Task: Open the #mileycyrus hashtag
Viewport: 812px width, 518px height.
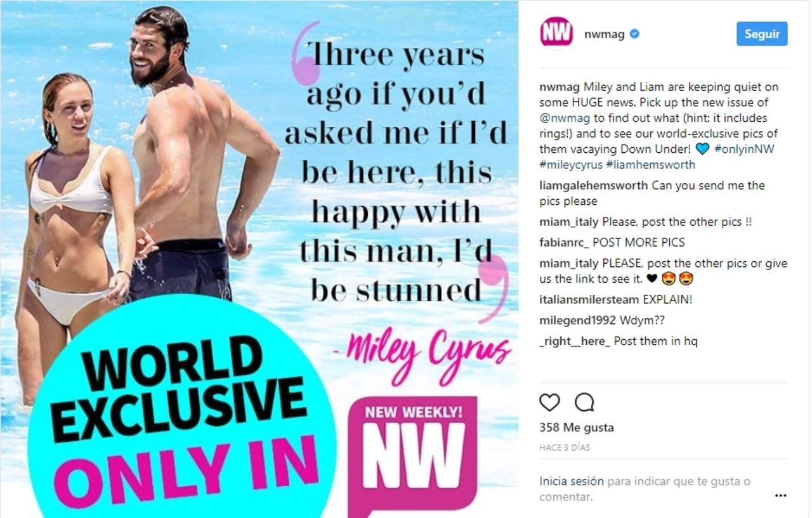Action: pyautogui.click(x=571, y=165)
